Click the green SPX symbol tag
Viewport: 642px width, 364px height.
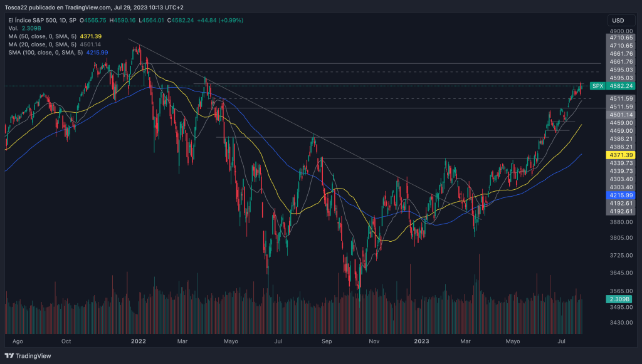pos(597,86)
